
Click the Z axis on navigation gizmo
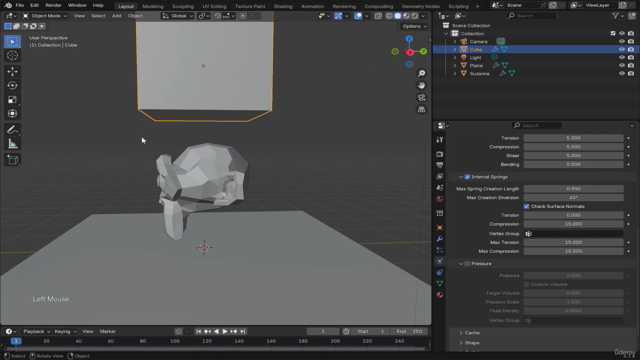point(409,39)
